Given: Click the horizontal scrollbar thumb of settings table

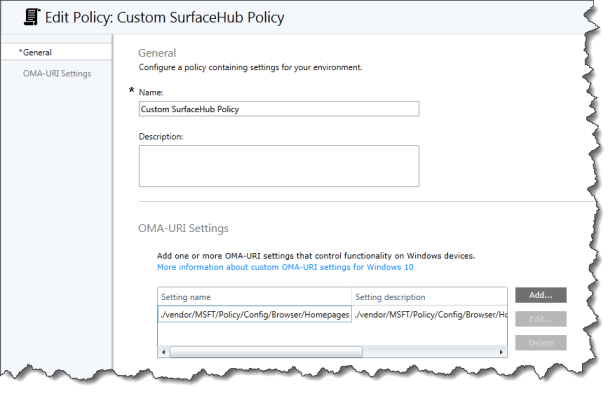Looking at the screenshot, I should [266, 352].
